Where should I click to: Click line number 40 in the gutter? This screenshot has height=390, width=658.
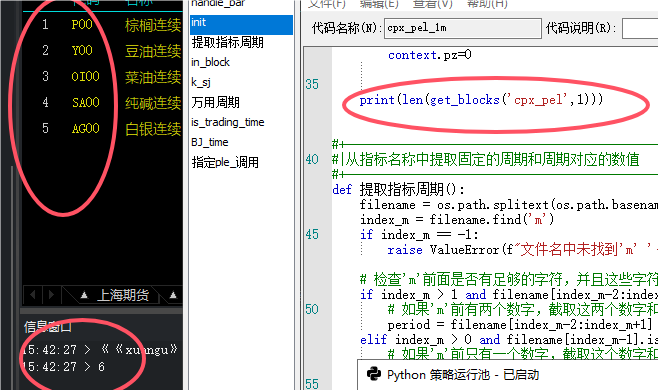(312, 160)
